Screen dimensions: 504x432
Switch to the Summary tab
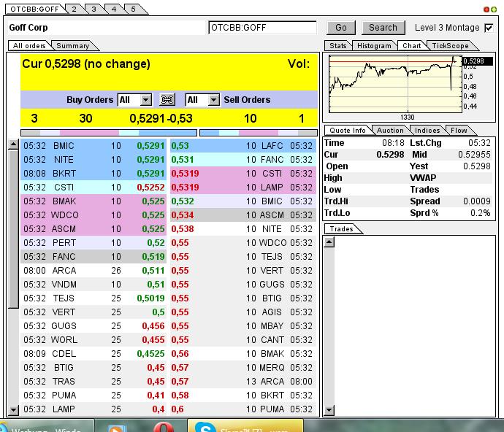[73, 46]
